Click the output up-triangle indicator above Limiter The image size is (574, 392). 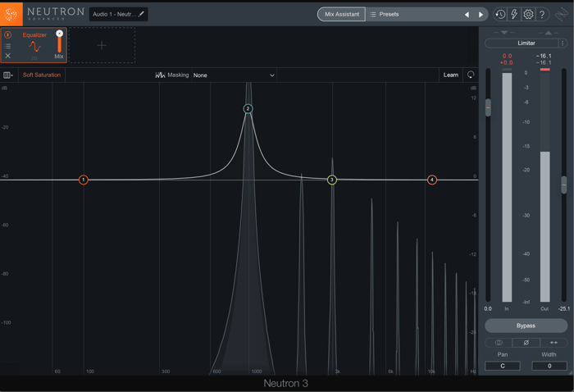[548, 33]
